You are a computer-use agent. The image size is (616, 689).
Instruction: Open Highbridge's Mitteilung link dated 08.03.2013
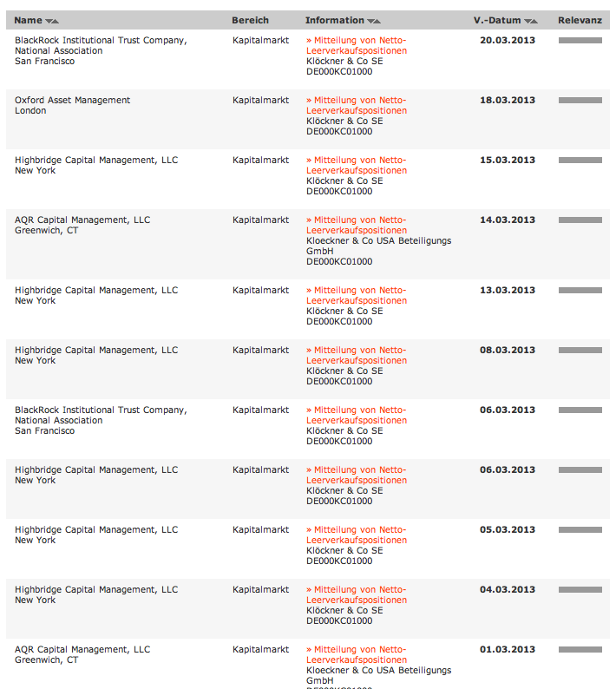(x=357, y=355)
